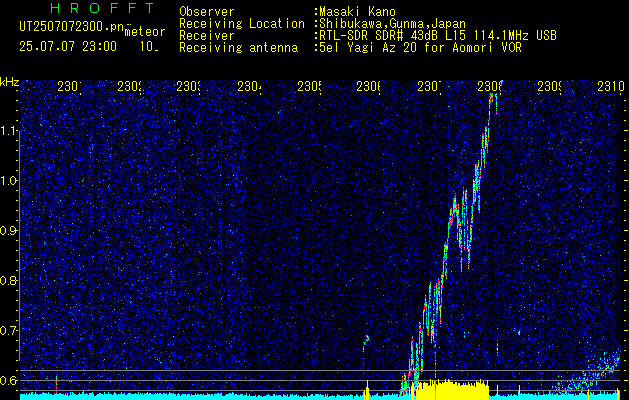Click the HROFFT title text
629x400 pixels.
[103, 8]
